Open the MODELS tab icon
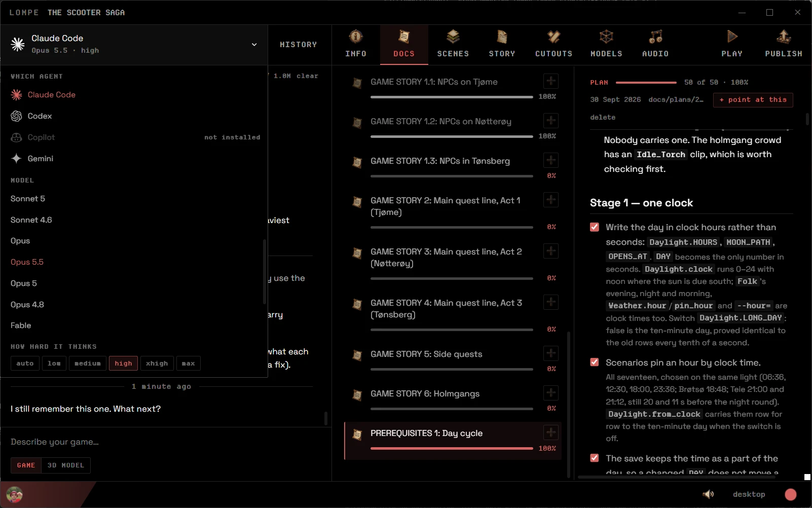Image resolution: width=812 pixels, height=508 pixels. [606, 37]
